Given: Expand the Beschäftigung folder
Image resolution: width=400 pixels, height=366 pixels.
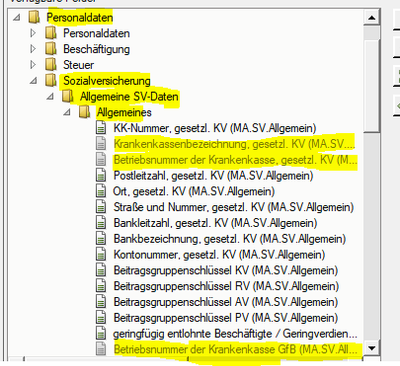Looking at the screenshot, I should click(x=33, y=49).
